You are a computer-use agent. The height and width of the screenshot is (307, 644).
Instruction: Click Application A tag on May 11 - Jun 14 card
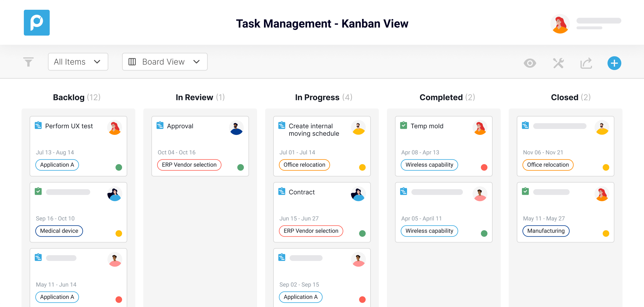click(x=57, y=297)
